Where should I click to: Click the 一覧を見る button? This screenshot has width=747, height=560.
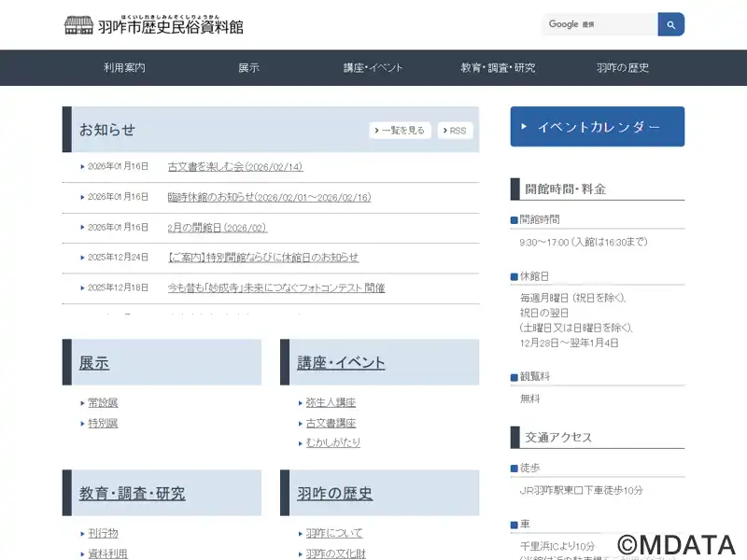[401, 131]
